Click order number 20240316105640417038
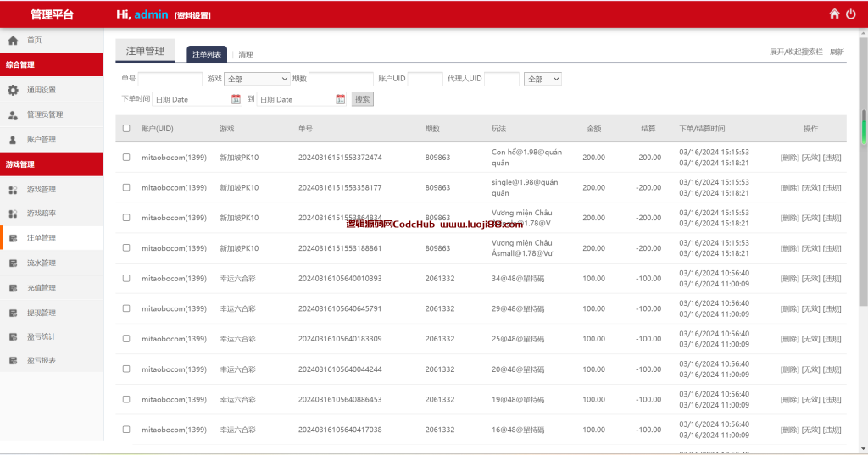Viewport: 868px width, 455px height. point(340,430)
